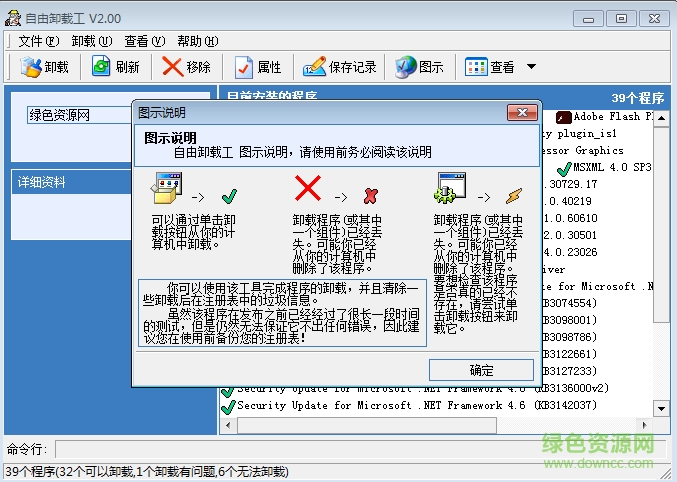Open the 卸载(U) menu
This screenshot has width=677, height=482.
92,41
